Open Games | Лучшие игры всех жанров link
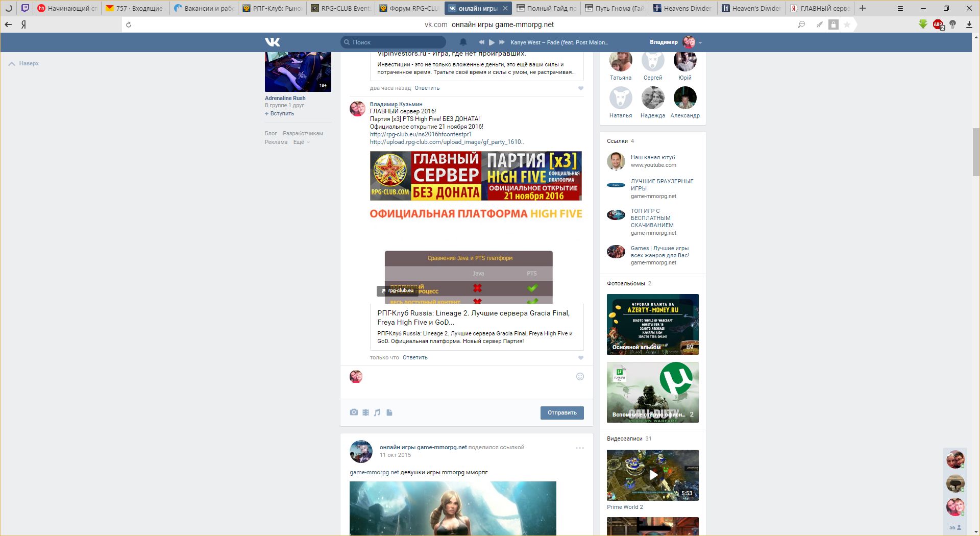 tap(659, 252)
